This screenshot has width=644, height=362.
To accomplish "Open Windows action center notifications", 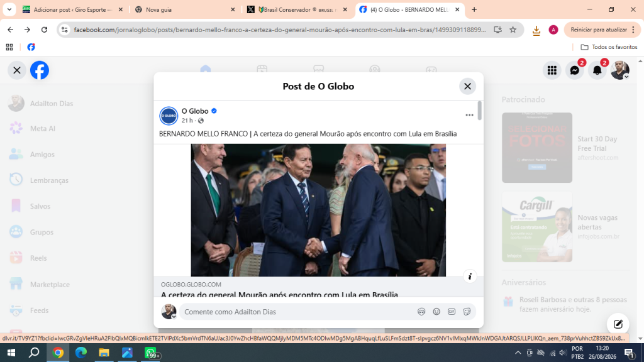I will [629, 353].
